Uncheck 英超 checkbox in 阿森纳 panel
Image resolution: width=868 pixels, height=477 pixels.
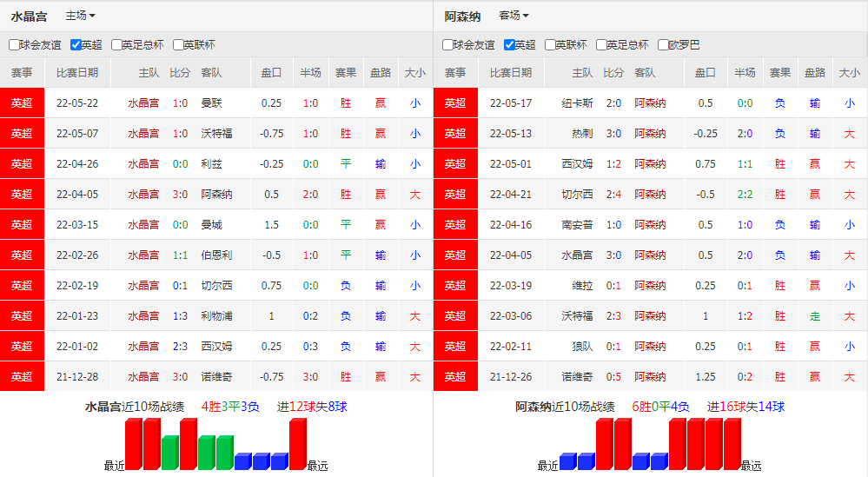[509, 45]
